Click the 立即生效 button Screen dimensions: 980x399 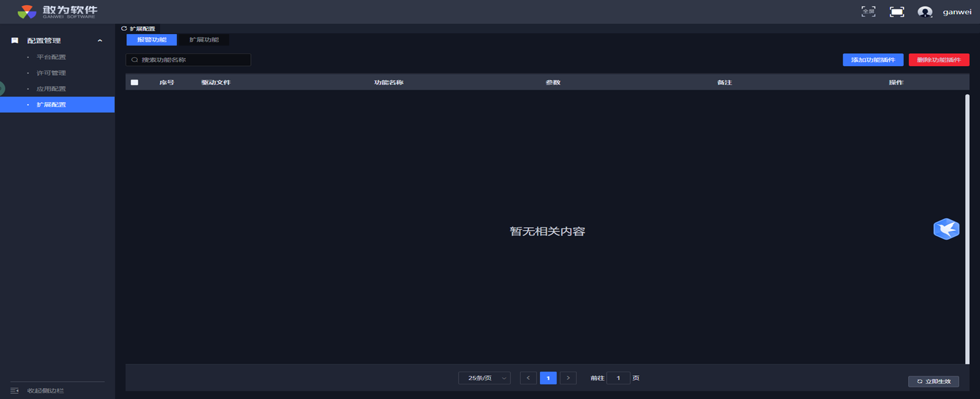934,381
